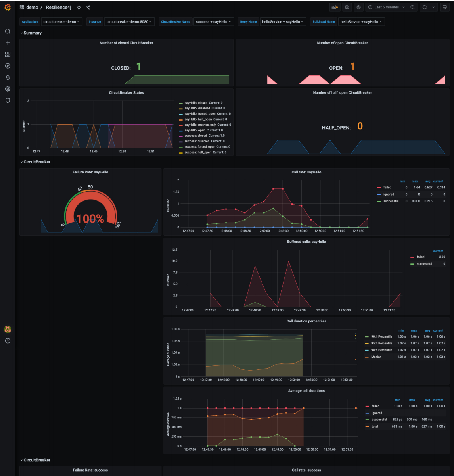Open menu of 'Failure Rate: sayHello' panel

pyautogui.click(x=90, y=172)
